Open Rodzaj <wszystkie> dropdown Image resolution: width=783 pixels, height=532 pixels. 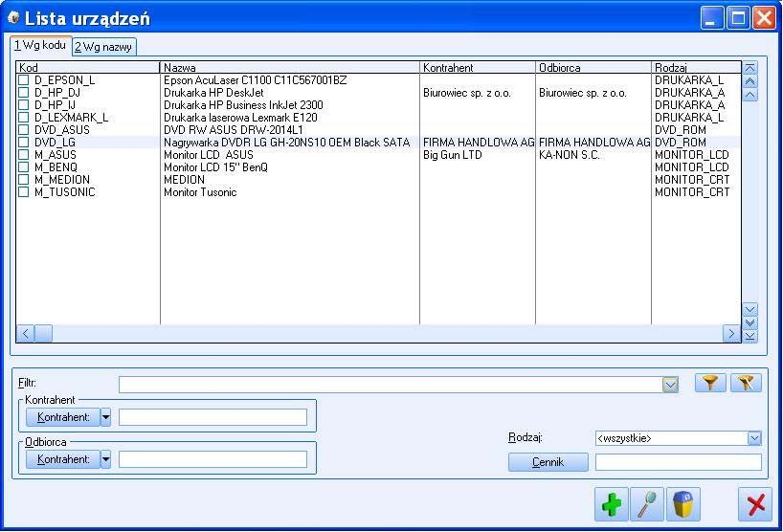tap(754, 438)
